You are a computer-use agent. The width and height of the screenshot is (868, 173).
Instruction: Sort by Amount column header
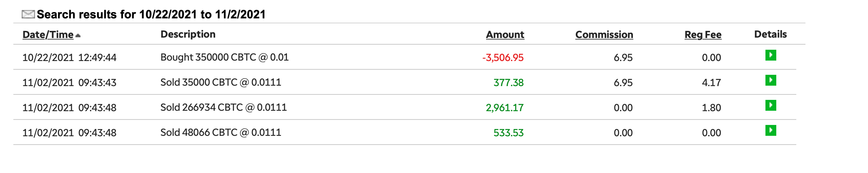[505, 35]
